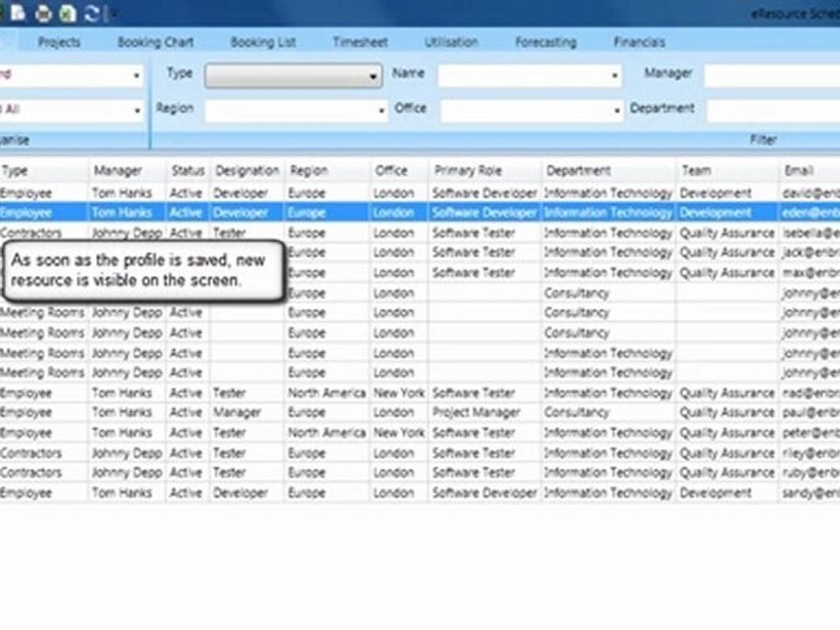Click the Manager filter field

pyautogui.click(x=772, y=75)
